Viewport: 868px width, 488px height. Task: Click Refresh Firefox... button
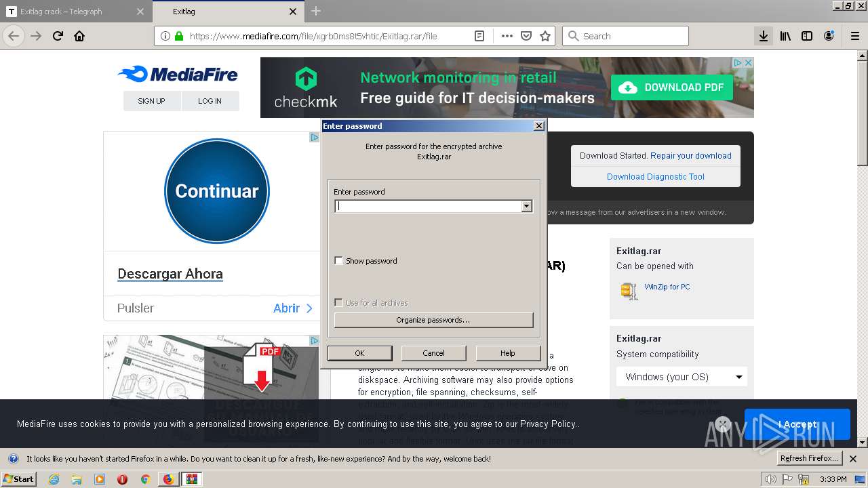(x=810, y=458)
